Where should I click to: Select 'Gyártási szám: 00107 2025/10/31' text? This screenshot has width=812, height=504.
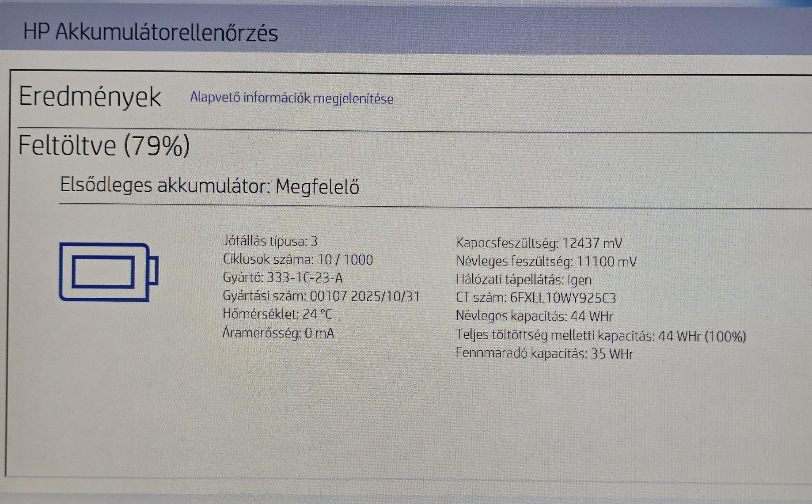tap(321, 296)
